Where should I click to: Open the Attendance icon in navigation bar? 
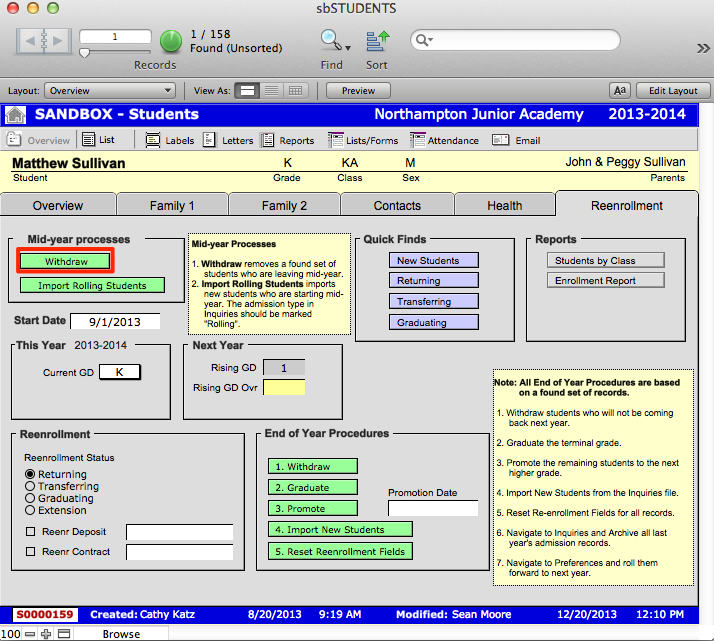pos(415,140)
